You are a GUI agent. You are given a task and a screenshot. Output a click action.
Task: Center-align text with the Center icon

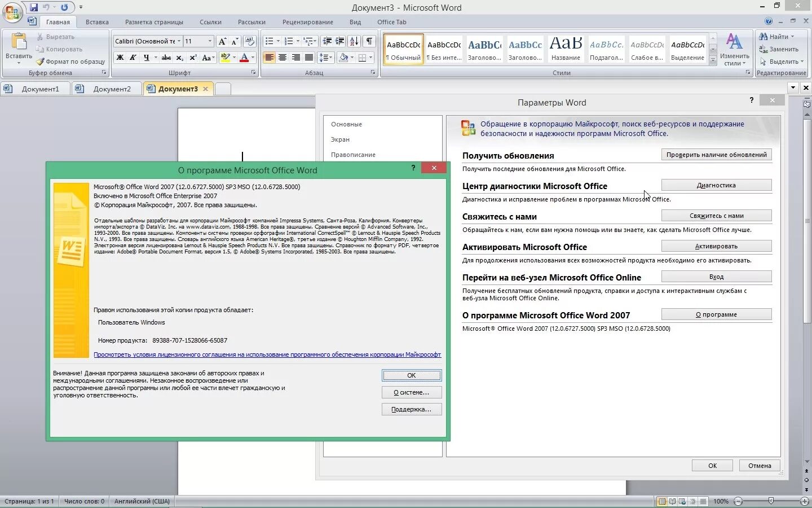pos(283,58)
